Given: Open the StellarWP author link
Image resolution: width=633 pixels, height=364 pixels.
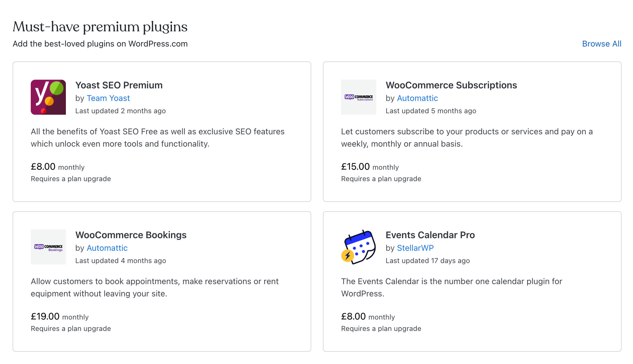Looking at the screenshot, I should pos(415,248).
